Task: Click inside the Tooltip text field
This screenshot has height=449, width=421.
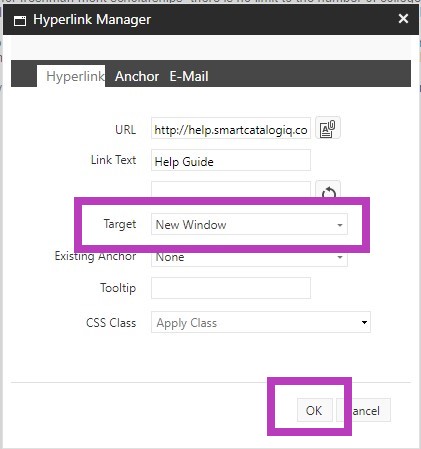Action: 231,288
